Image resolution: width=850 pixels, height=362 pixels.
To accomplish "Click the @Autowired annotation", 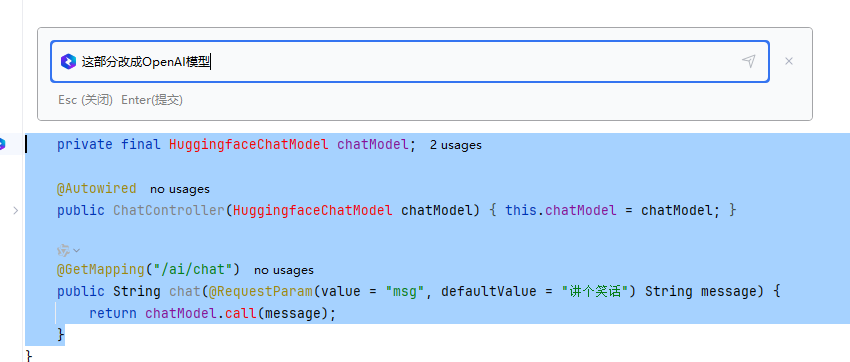I will tap(96, 189).
